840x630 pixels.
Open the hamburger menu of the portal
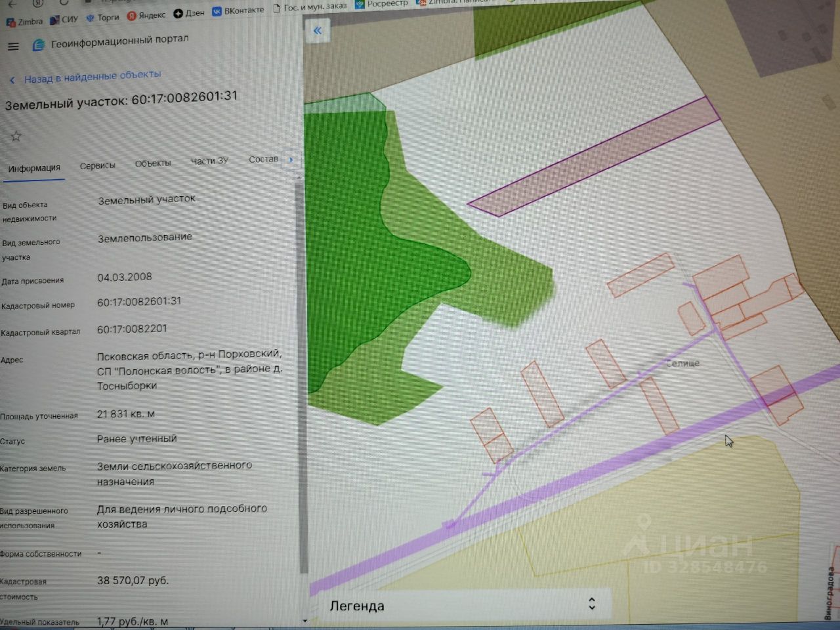click(13, 47)
